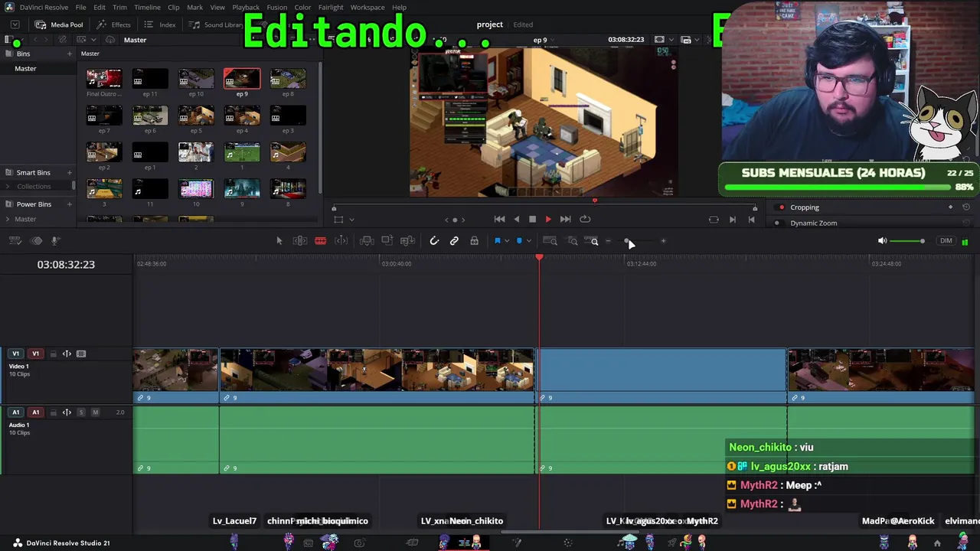The image size is (980, 551).
Task: Disable Video 1 track filmstrip icon
Action: (81, 354)
